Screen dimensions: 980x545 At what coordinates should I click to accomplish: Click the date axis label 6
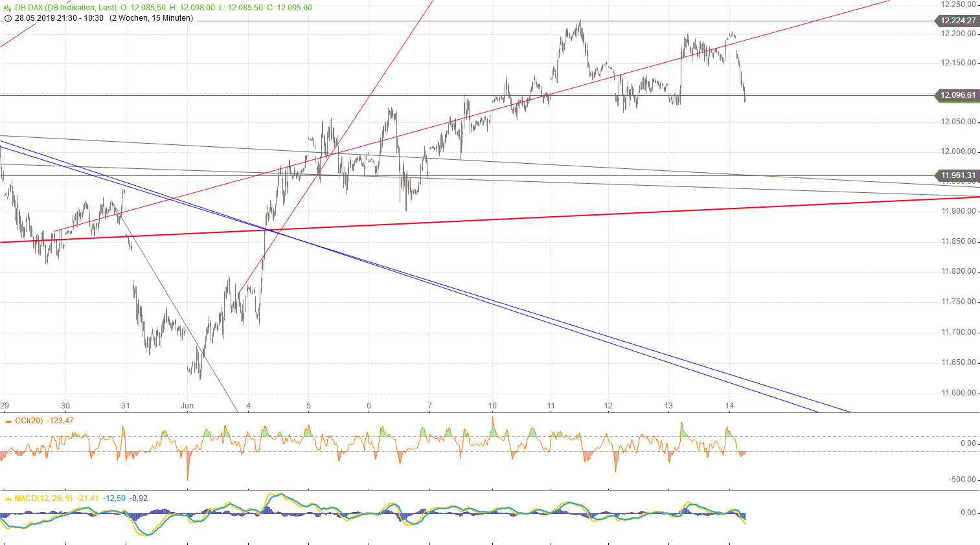(369, 406)
